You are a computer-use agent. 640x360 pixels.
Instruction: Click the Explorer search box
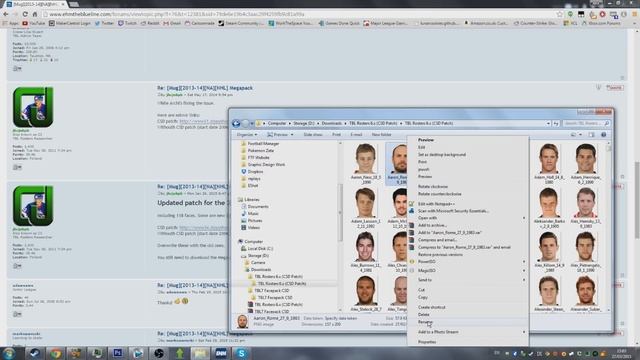pyautogui.click(x=587, y=123)
